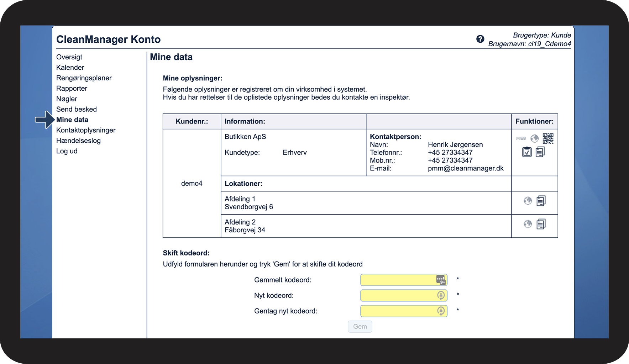Click the email pmm@cleanmanager.dk
Viewport: 629px width, 364px height.
[466, 168]
